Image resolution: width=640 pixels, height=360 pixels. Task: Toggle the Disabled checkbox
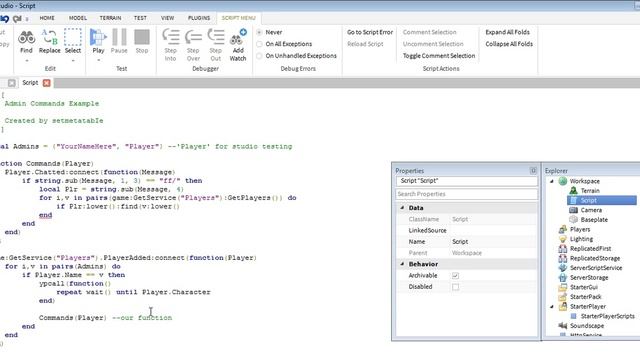(456, 287)
